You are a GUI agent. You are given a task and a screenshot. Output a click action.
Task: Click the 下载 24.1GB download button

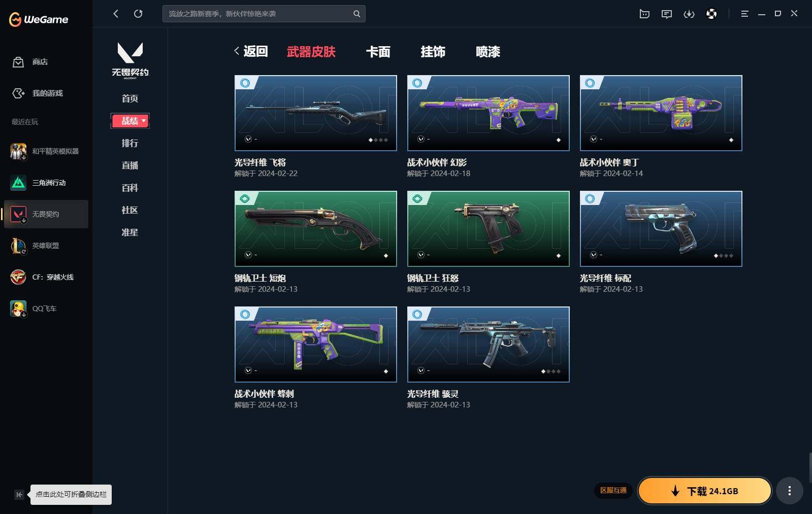tap(705, 491)
